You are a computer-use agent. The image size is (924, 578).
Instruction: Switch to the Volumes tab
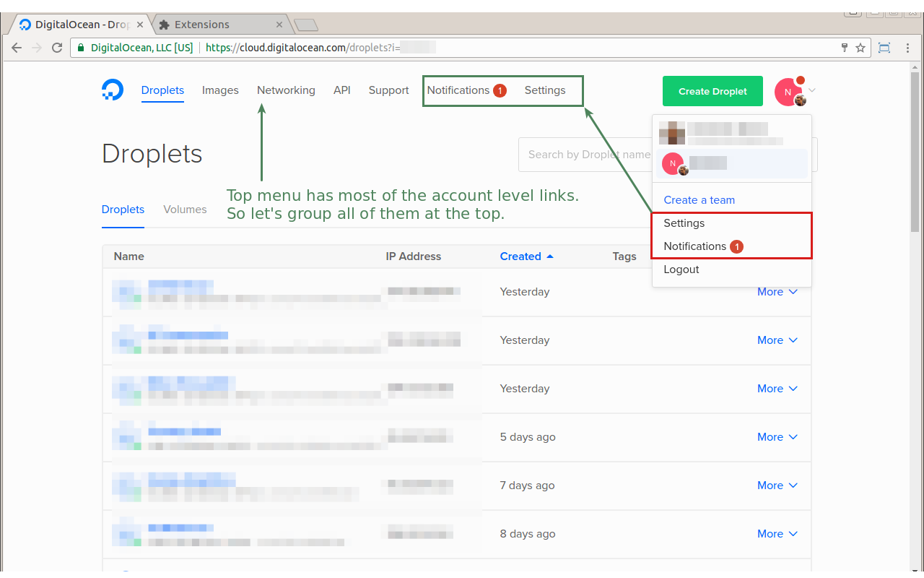(x=185, y=209)
